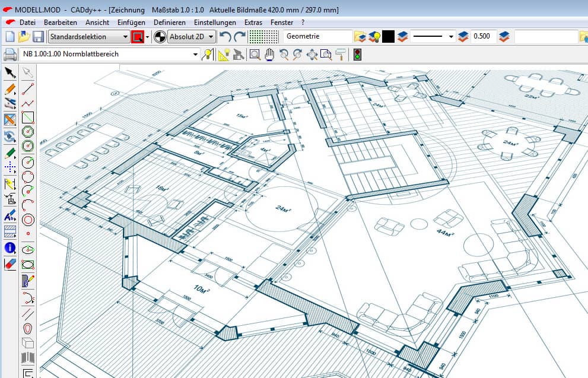This screenshot has width=588, height=378.
Task: Select the eraser tool in left toolbar
Action: [9, 263]
